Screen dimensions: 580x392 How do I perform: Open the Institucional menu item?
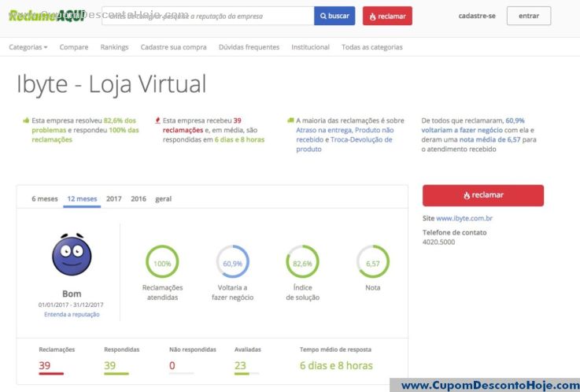tap(310, 47)
